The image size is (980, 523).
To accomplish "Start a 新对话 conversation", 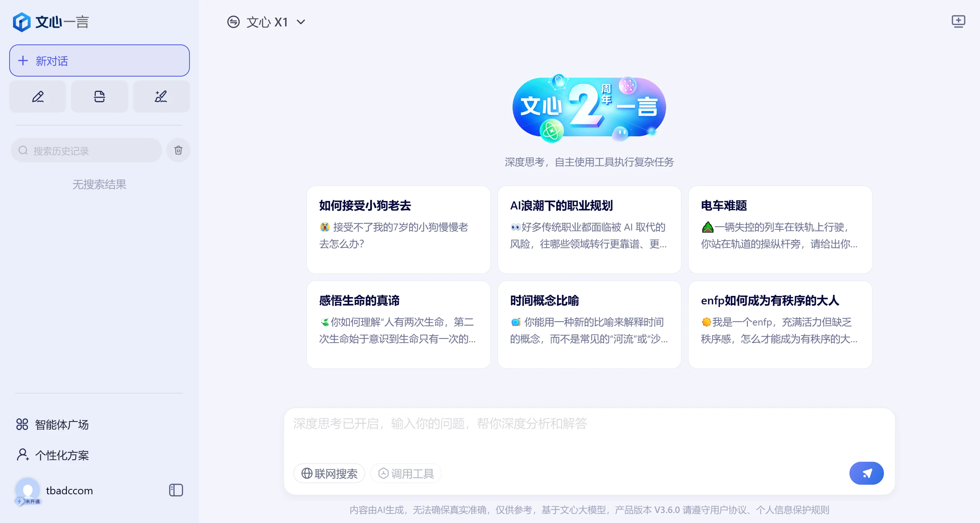I will 99,60.
